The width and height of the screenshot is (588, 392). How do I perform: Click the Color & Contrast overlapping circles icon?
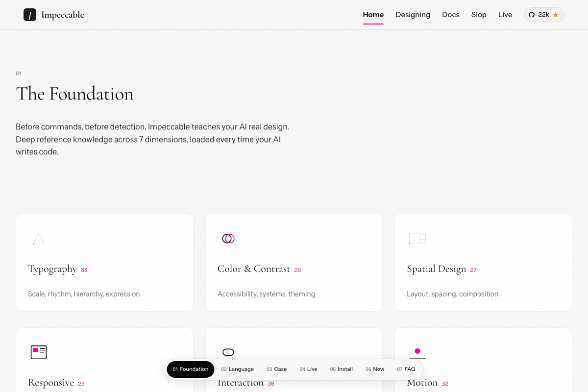point(228,239)
